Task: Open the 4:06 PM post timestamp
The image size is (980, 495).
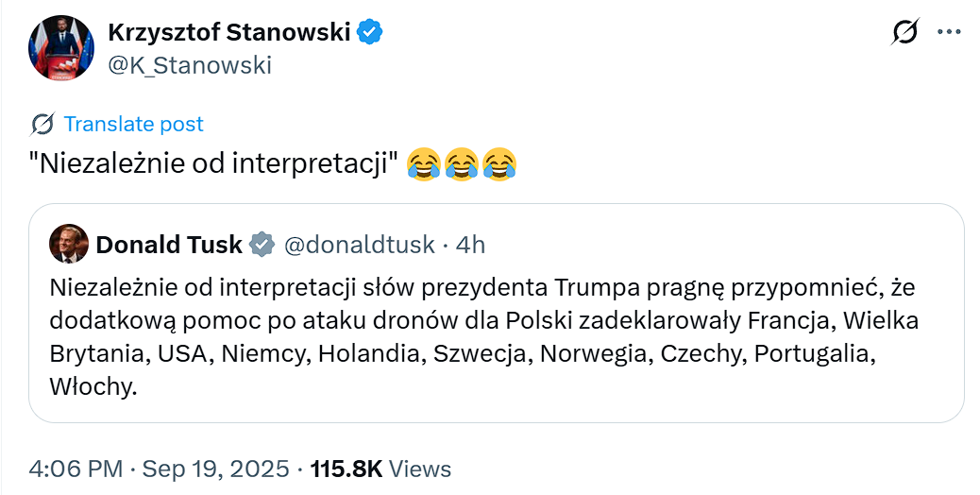Action: click(75, 469)
